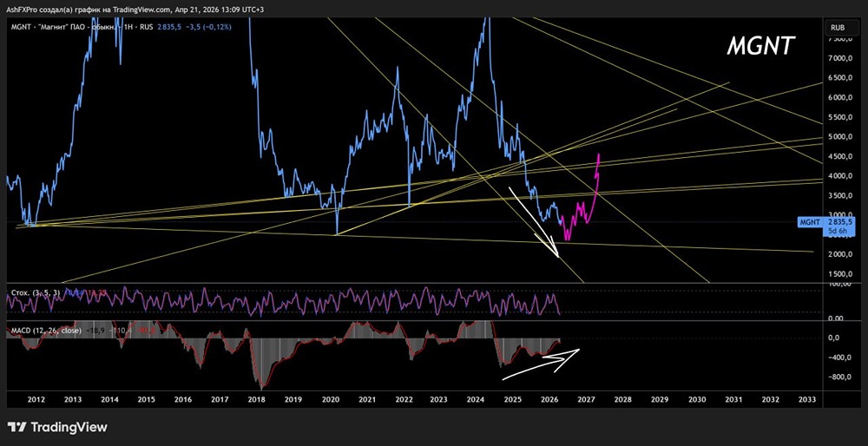Select the Стох. (3, 5, 3) indicator label
Viewport: 868px width, 446px height.
[x=36, y=292]
